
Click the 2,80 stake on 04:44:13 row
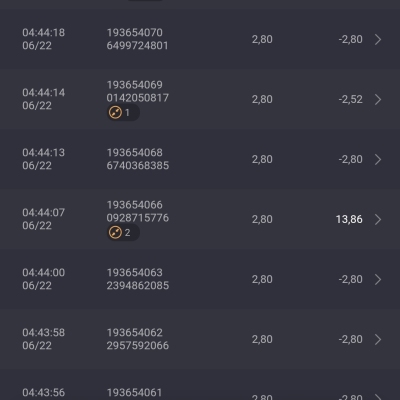point(262,159)
